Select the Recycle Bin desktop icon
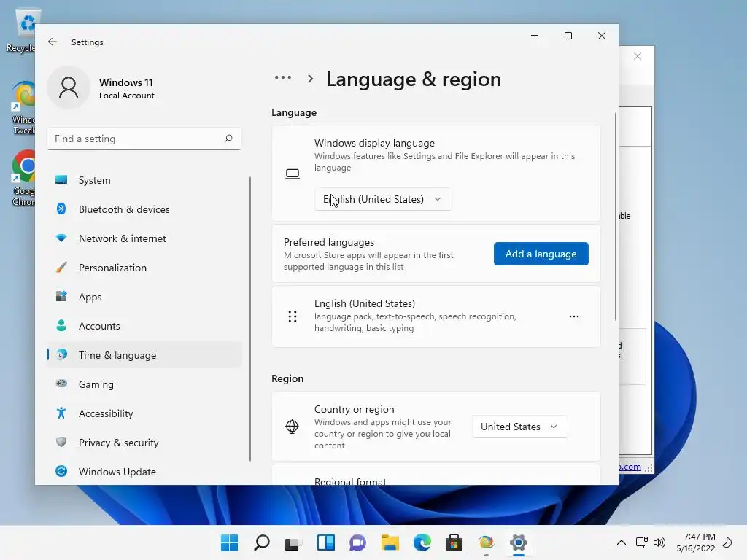The height and width of the screenshot is (560, 747). [x=20, y=31]
